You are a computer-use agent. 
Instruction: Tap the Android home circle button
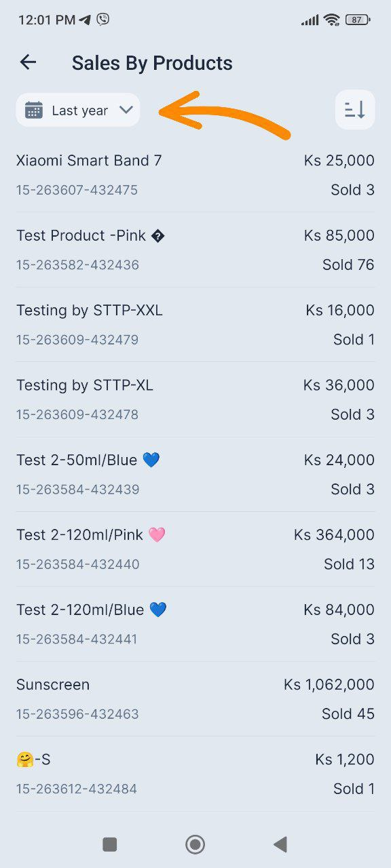(195, 844)
